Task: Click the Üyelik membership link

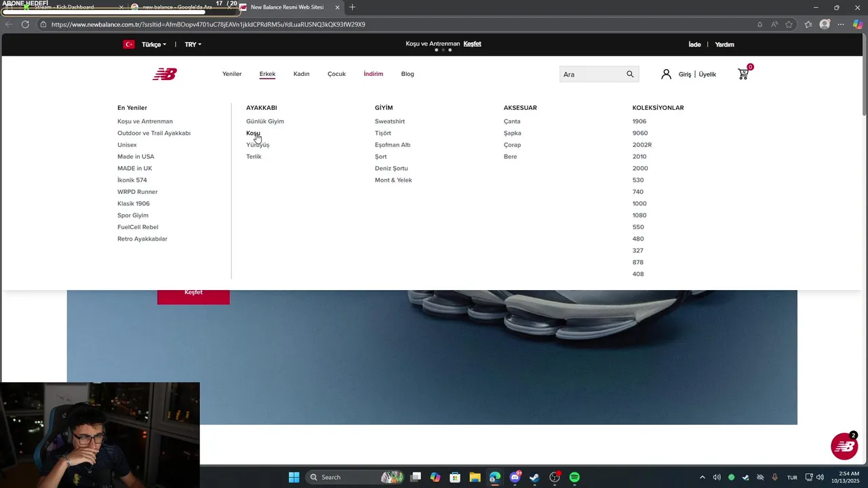Action: pyautogui.click(x=707, y=75)
